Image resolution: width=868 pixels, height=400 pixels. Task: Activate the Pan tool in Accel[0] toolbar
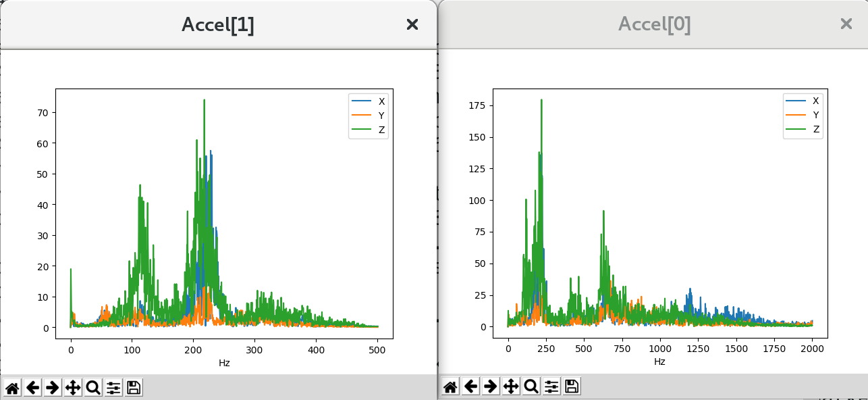click(x=511, y=386)
